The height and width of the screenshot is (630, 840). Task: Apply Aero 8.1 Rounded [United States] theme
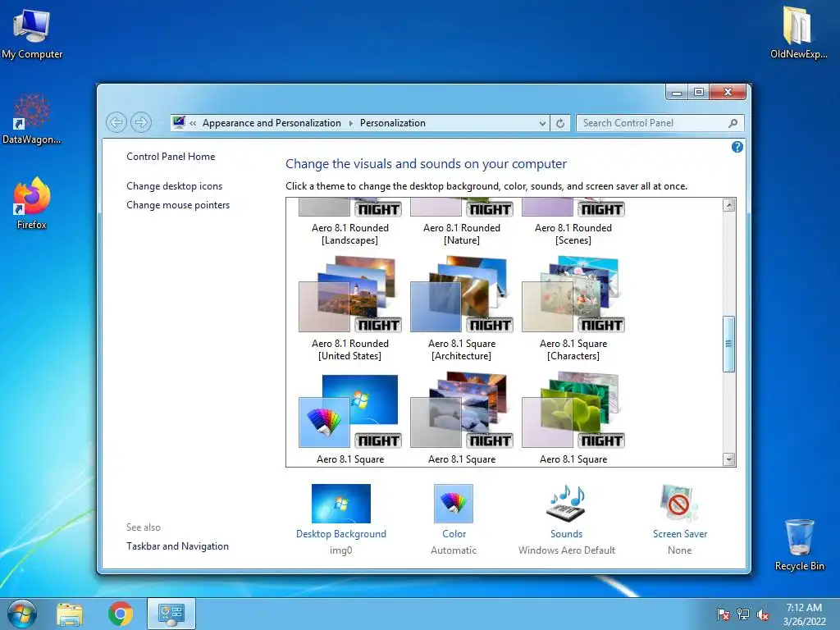click(x=350, y=308)
